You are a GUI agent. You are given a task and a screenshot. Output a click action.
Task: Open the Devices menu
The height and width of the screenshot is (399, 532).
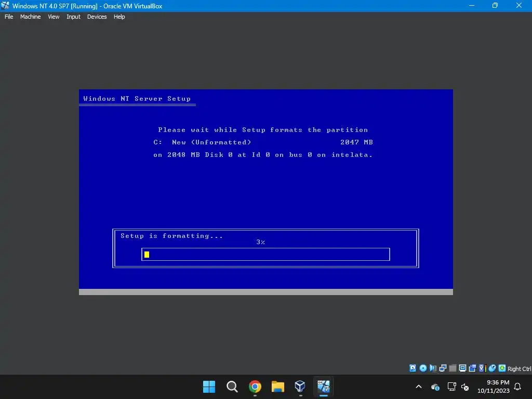(97, 17)
